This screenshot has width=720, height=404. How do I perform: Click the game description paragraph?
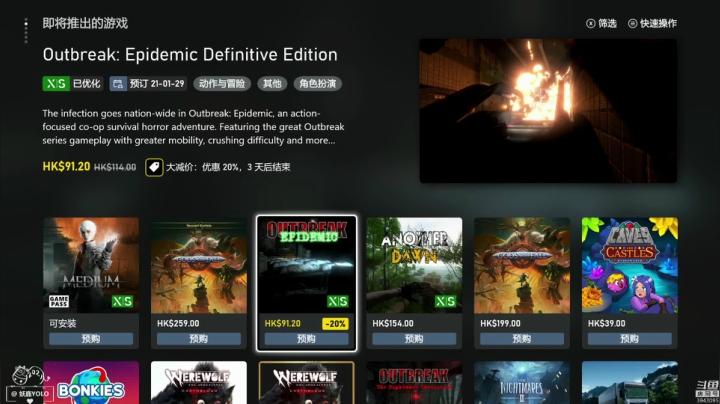pyautogui.click(x=193, y=127)
